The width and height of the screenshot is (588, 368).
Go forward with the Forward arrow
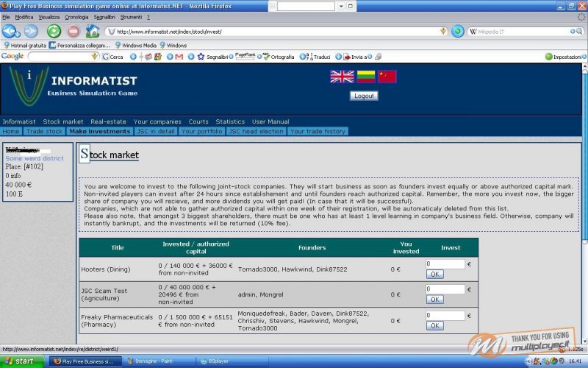[31, 31]
